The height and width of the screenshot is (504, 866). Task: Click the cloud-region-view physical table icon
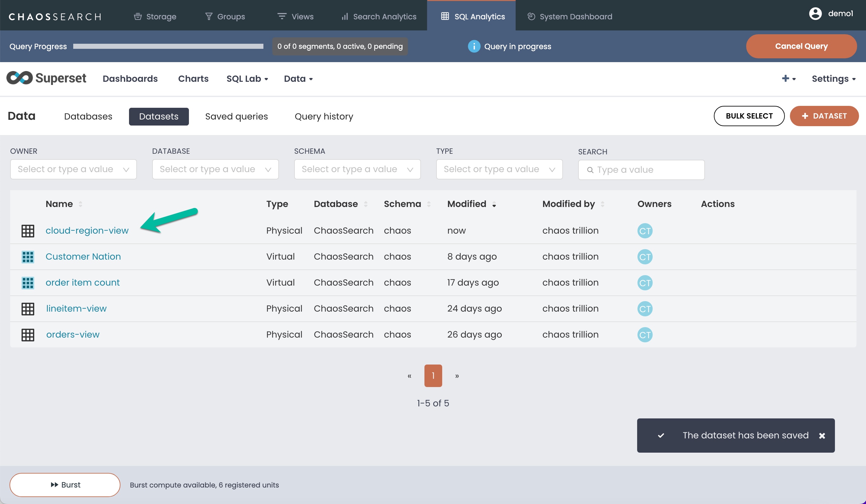[28, 231]
